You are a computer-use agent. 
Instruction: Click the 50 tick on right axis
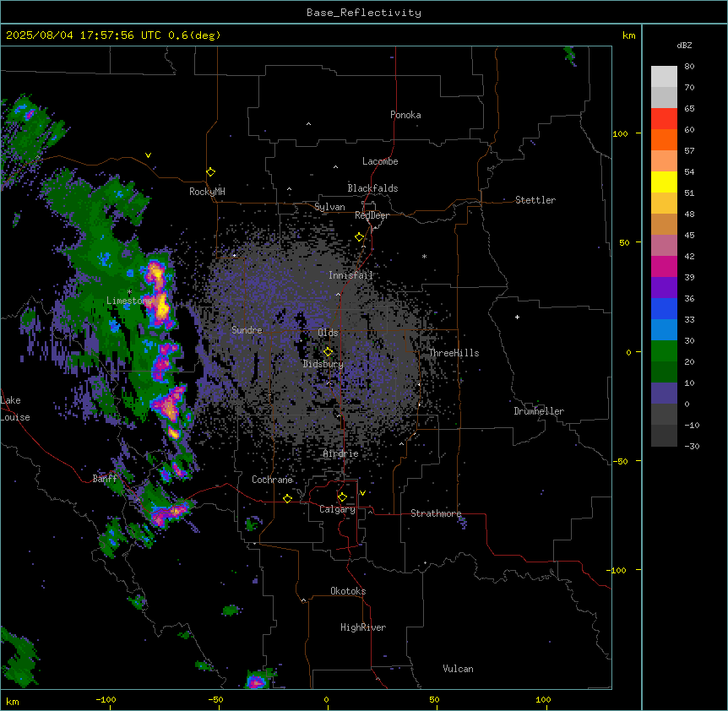624,242
